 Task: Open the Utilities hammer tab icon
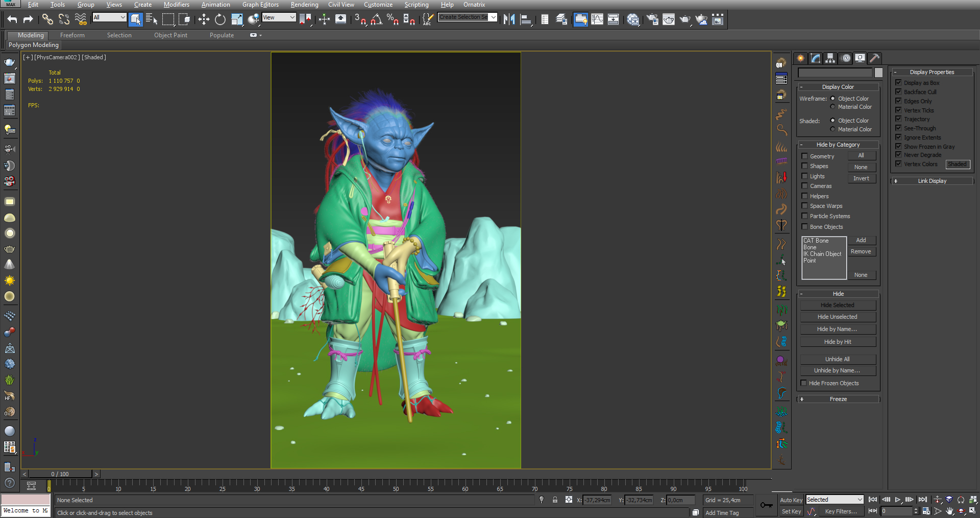pyautogui.click(x=875, y=58)
